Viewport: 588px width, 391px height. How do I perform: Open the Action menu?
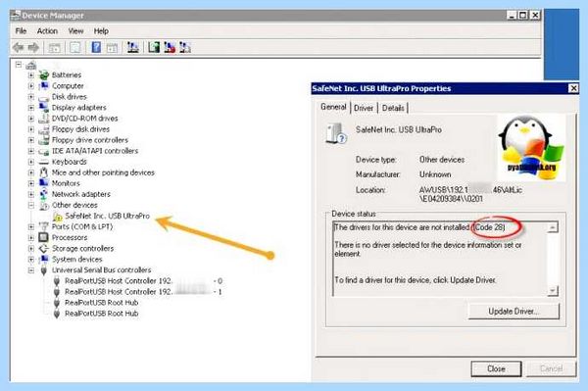[47, 31]
